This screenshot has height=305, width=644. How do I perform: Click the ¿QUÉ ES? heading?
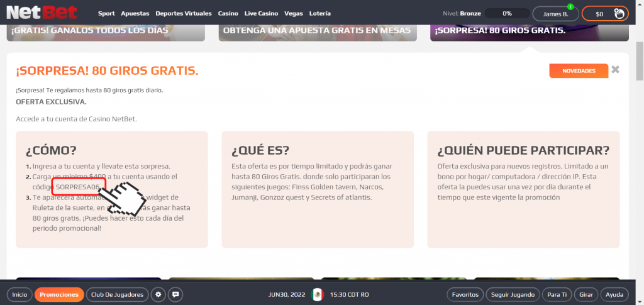click(x=260, y=151)
